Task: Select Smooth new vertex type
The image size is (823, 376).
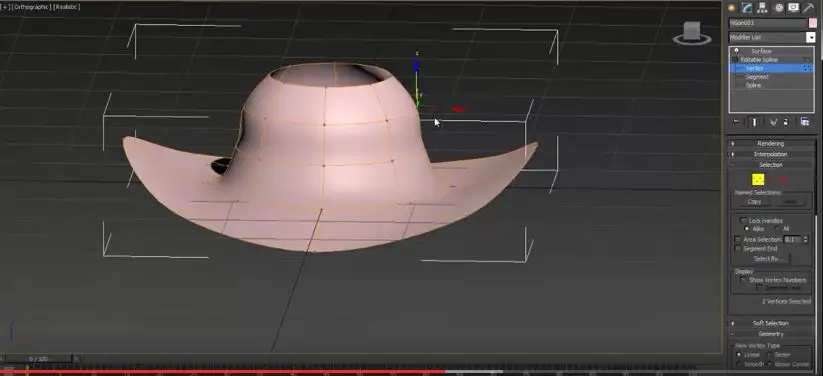Action: [x=739, y=364]
